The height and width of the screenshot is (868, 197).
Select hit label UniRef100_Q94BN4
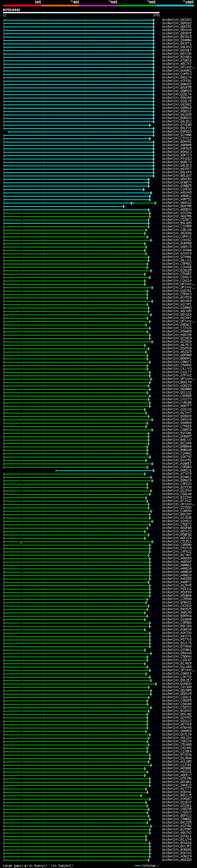177,40
